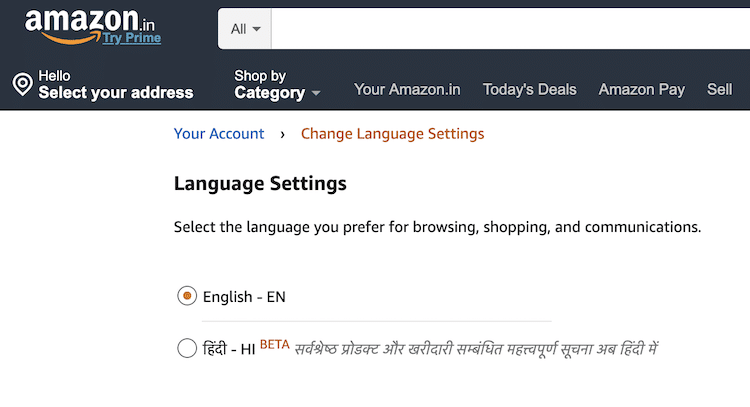Click the Sell navigation item

pyautogui.click(x=719, y=89)
